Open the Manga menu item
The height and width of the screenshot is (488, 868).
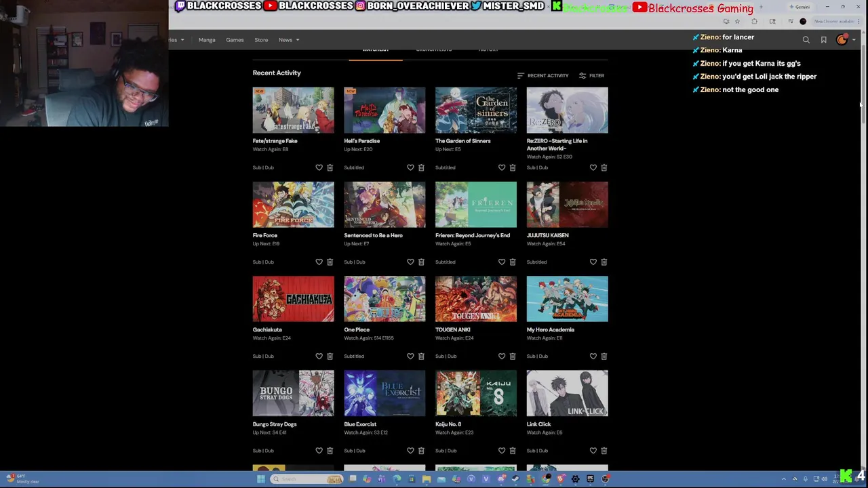(x=207, y=40)
